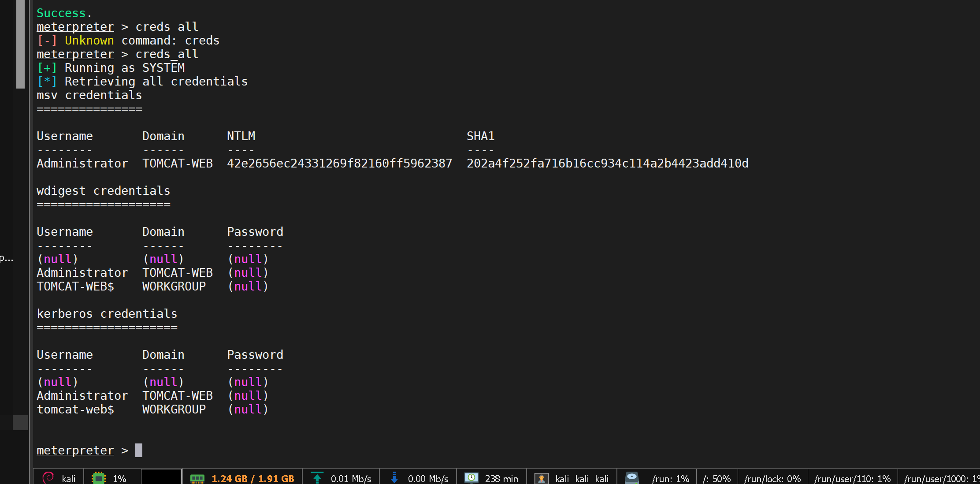Image resolution: width=980 pixels, height=484 pixels.
Task: Click the upload speed arrow icon
Action: click(x=317, y=478)
